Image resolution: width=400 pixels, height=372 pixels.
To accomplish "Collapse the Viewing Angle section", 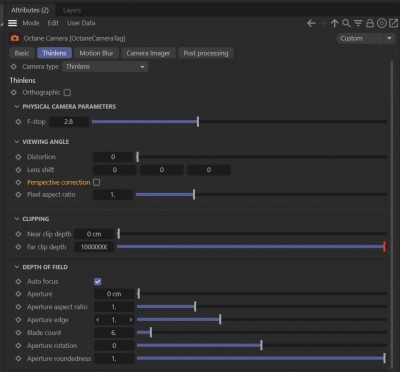I will click(17, 142).
